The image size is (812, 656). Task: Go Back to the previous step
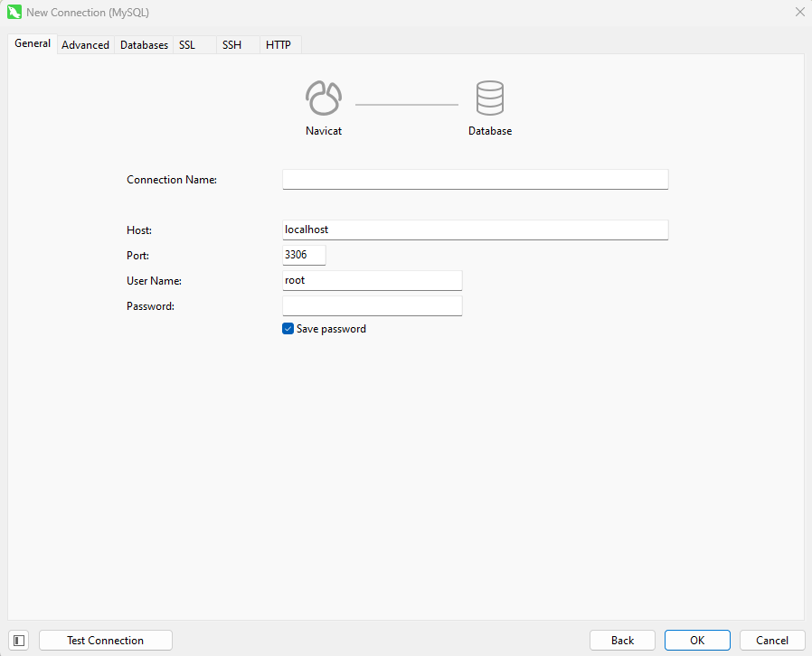[x=622, y=641]
